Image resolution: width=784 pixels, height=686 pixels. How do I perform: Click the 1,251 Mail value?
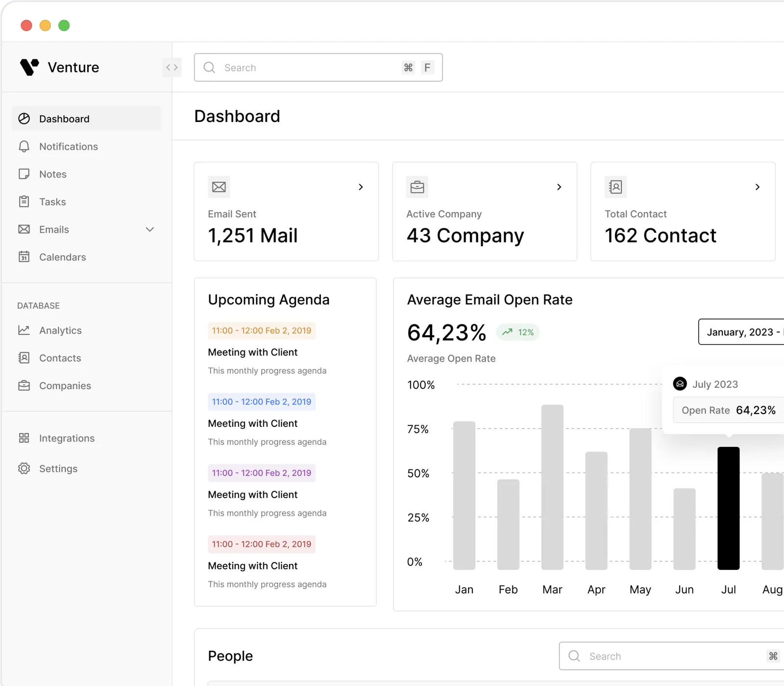click(x=253, y=236)
